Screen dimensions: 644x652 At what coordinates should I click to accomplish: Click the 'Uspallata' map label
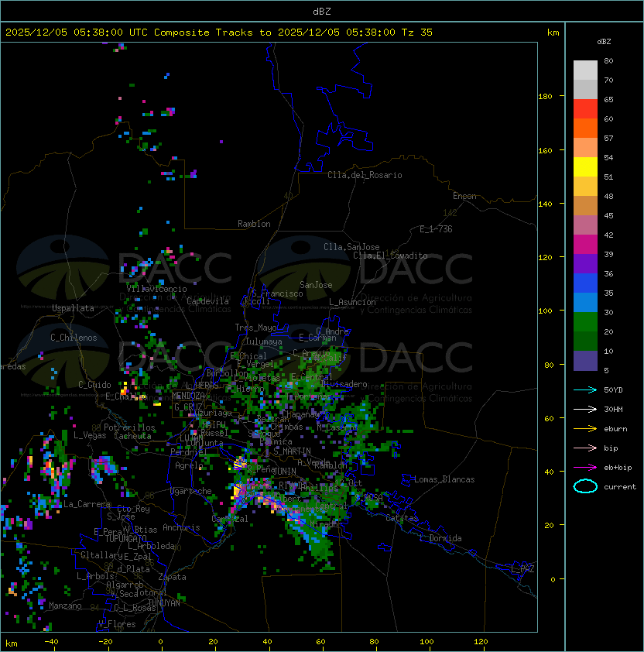coord(73,308)
